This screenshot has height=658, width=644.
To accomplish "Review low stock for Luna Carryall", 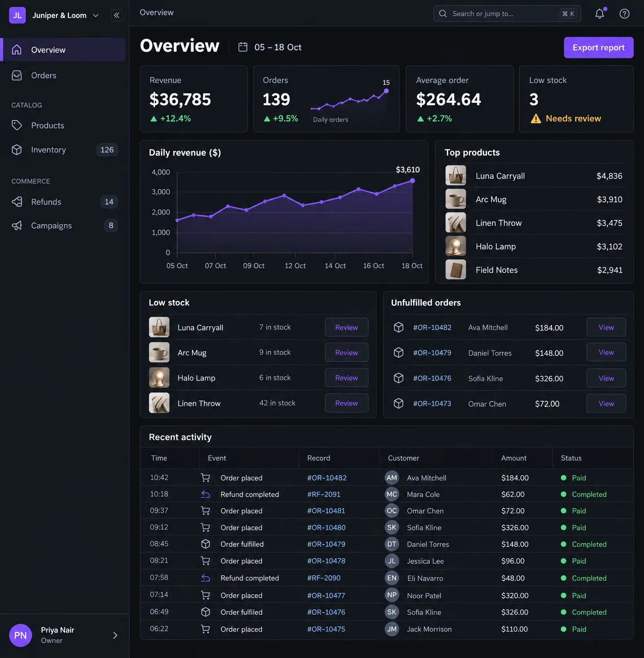I will click(347, 327).
